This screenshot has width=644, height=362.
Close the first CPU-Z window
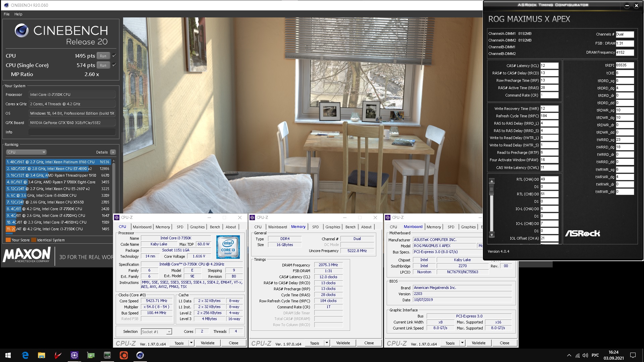[x=240, y=218]
